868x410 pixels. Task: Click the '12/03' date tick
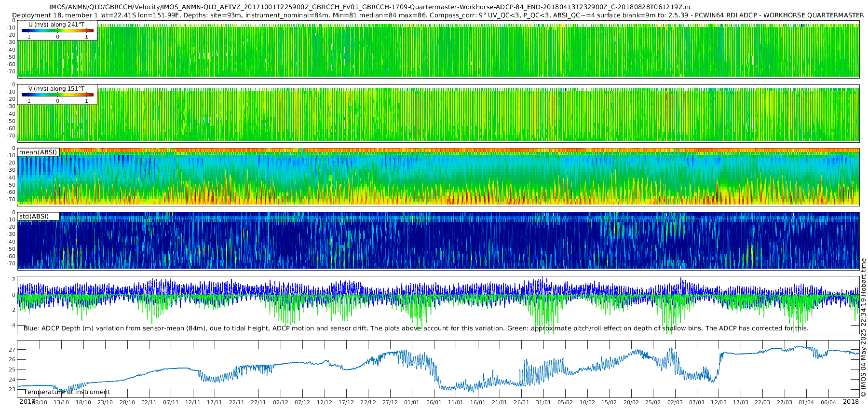719,403
